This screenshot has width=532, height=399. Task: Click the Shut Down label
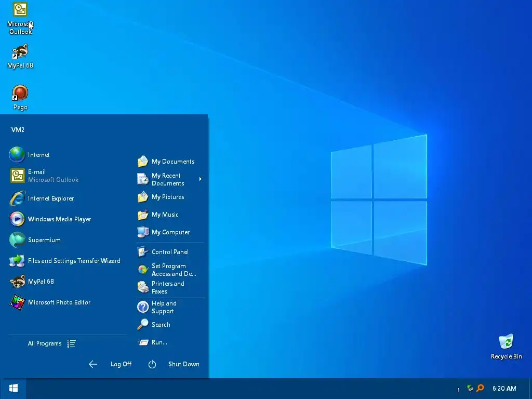click(x=184, y=364)
